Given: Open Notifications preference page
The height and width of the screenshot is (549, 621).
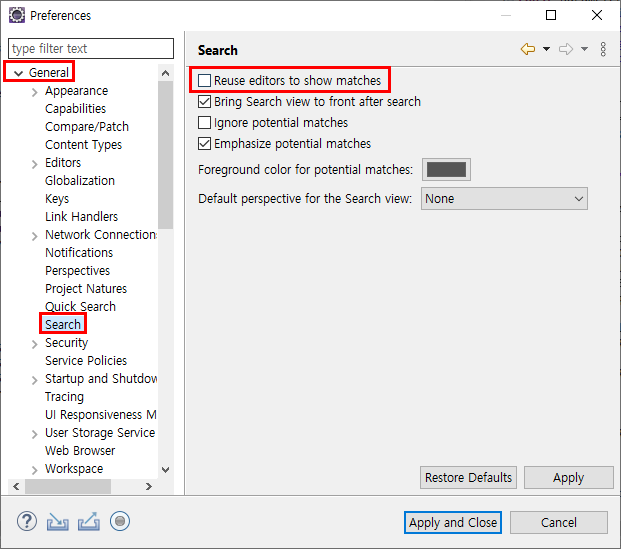Looking at the screenshot, I should 79,253.
